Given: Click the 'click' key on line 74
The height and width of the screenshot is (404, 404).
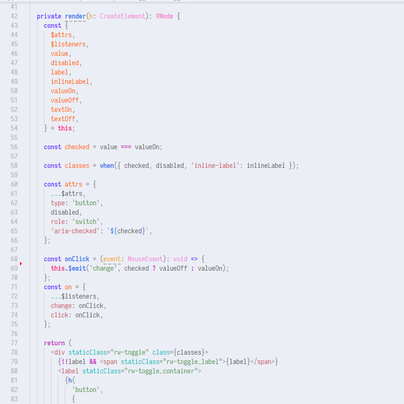Looking at the screenshot, I should [x=59, y=315].
